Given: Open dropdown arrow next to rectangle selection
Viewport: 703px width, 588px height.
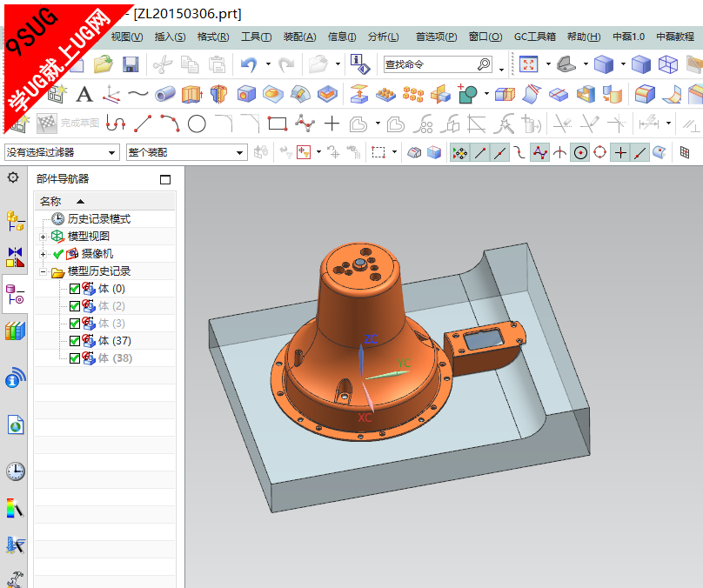Looking at the screenshot, I should (x=394, y=152).
